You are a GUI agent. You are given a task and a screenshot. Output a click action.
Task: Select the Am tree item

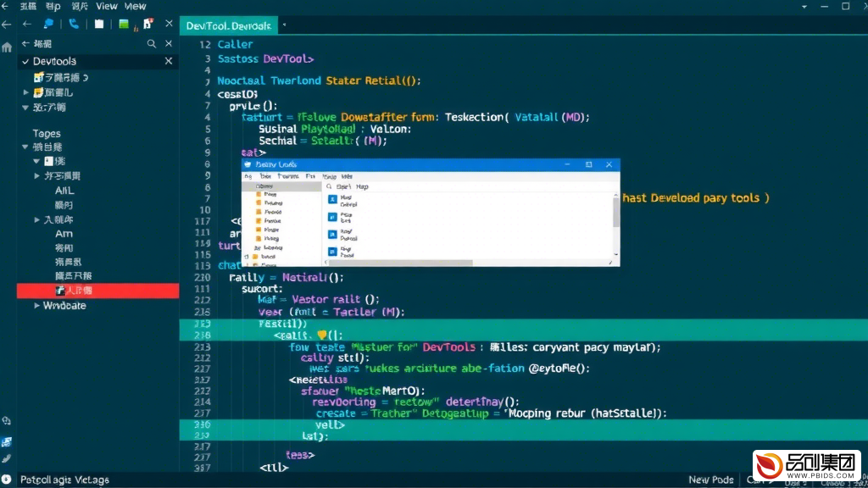pyautogui.click(x=64, y=234)
